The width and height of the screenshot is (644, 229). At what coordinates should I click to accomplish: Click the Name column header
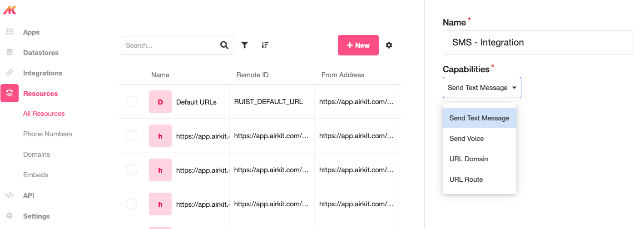coord(160,75)
